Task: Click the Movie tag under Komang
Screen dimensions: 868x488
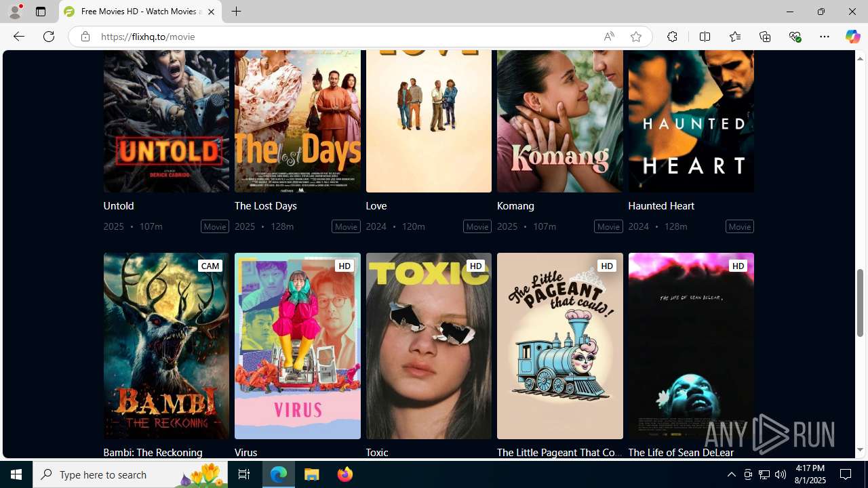Action: (x=608, y=226)
